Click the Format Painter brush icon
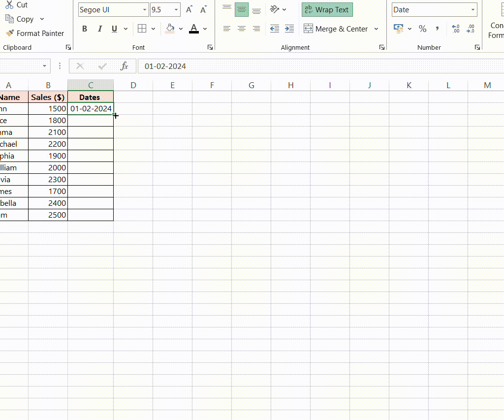504x420 pixels. coord(10,33)
